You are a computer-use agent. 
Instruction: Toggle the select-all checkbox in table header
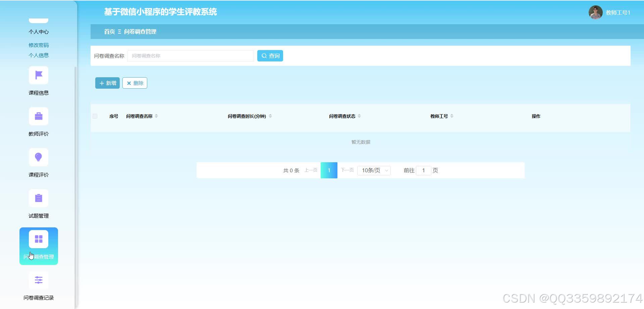(x=95, y=116)
